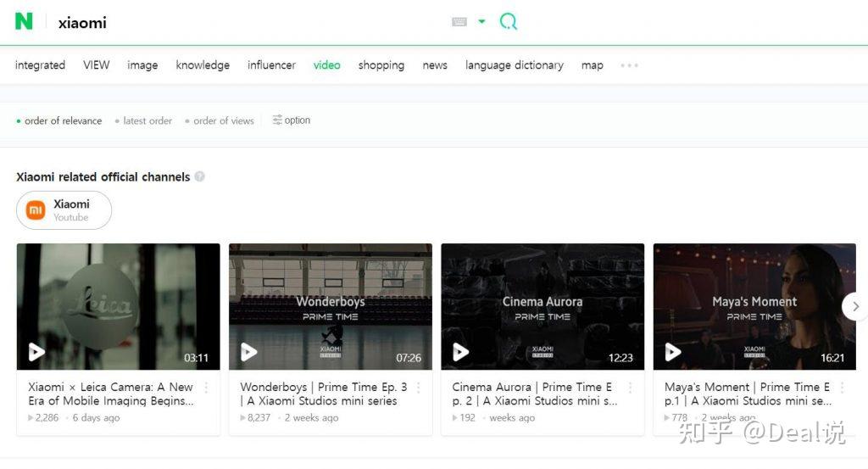Switch to the integrated tab
Viewport: 868px width, 469px height.
click(x=40, y=65)
